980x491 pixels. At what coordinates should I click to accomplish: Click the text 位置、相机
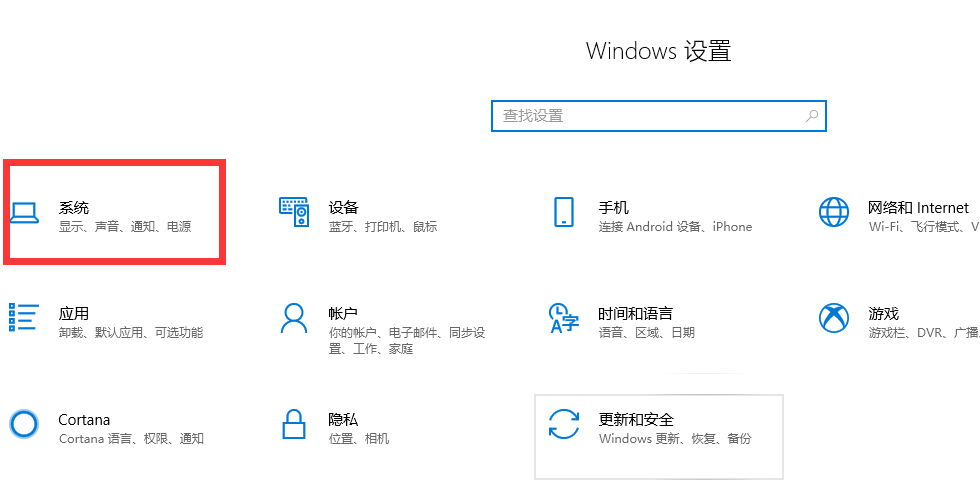[x=359, y=439]
